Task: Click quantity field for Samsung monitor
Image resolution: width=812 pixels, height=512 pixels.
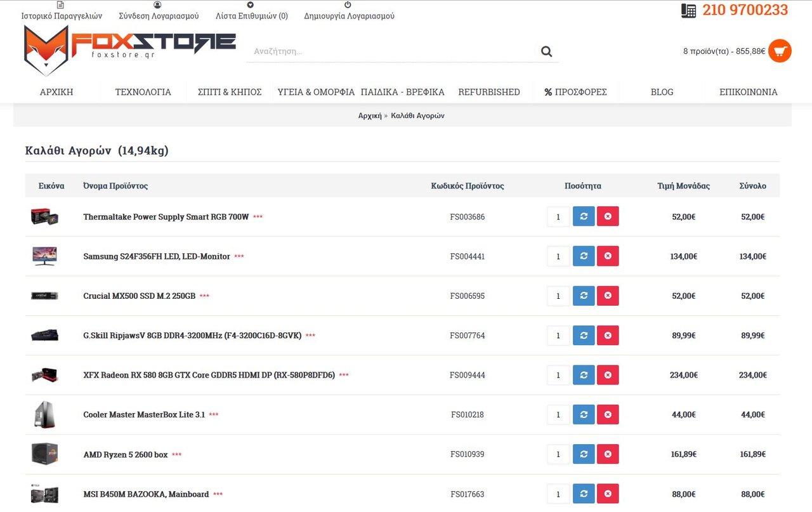Action: click(x=558, y=256)
